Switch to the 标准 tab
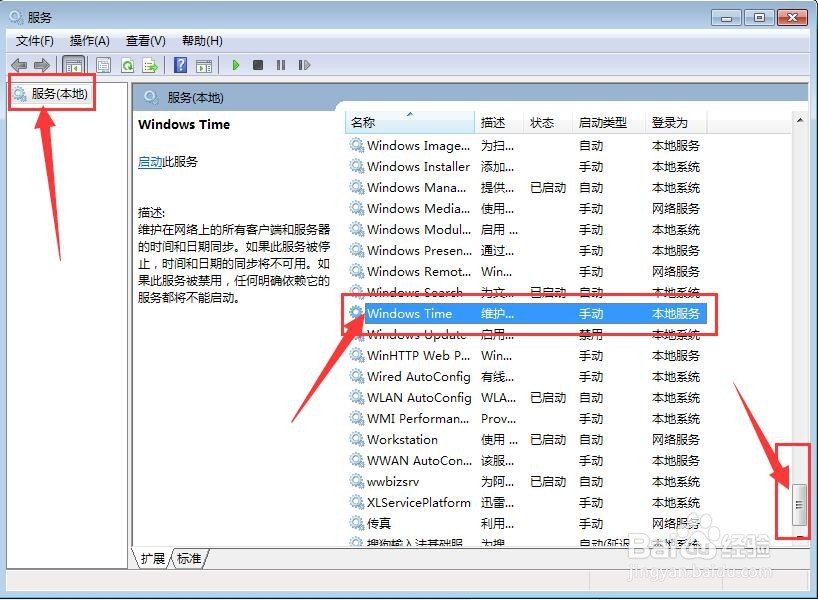Image resolution: width=818 pixels, height=600 pixels. click(x=189, y=558)
